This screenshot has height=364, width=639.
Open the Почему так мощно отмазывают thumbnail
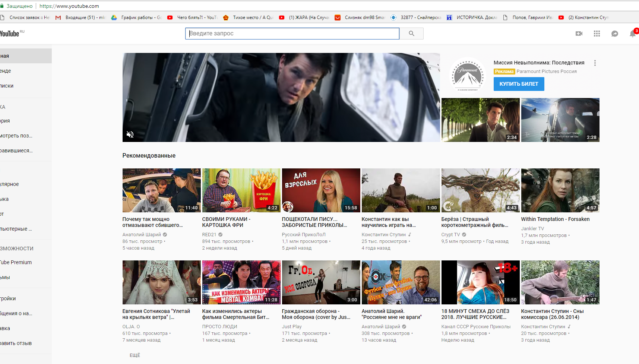(162, 190)
